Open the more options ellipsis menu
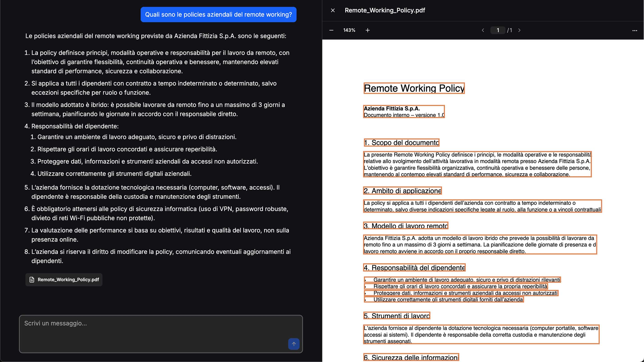The image size is (644, 362). 635,30
